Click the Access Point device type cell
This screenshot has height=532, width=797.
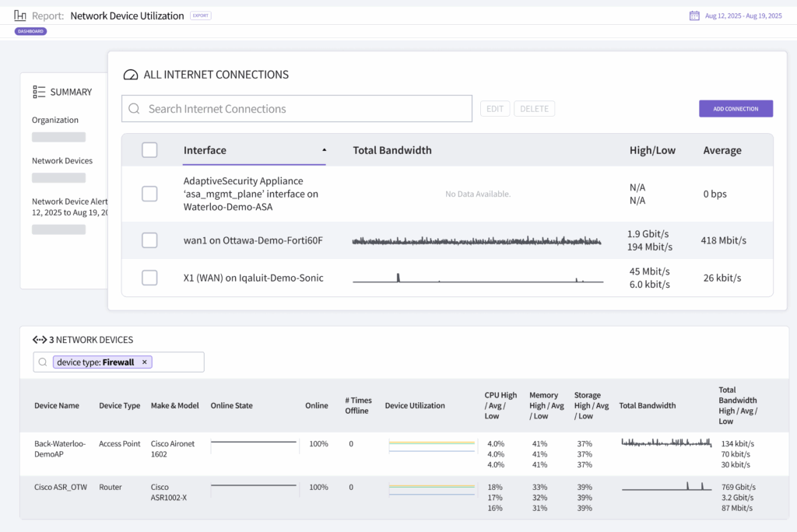(119, 443)
